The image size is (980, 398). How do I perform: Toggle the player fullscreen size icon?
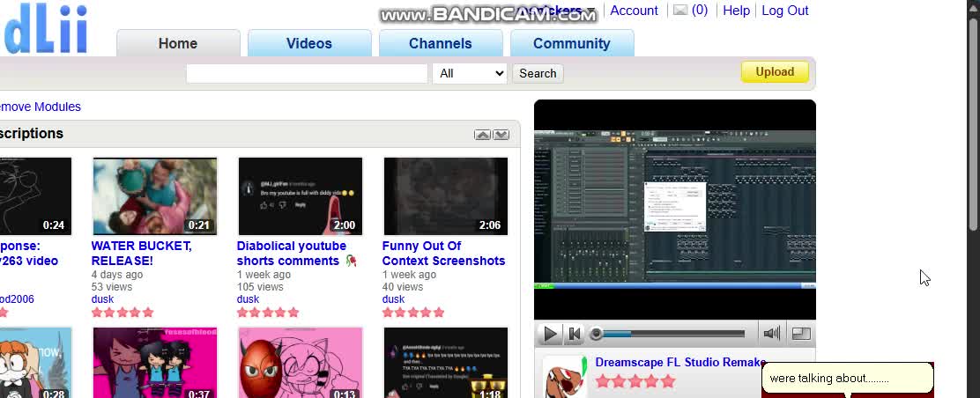[800, 334]
